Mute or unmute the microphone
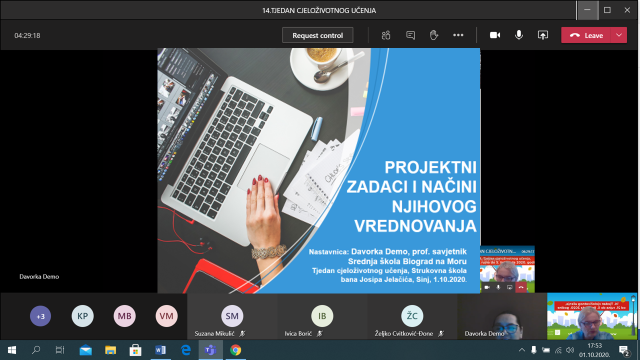 tap(519, 35)
